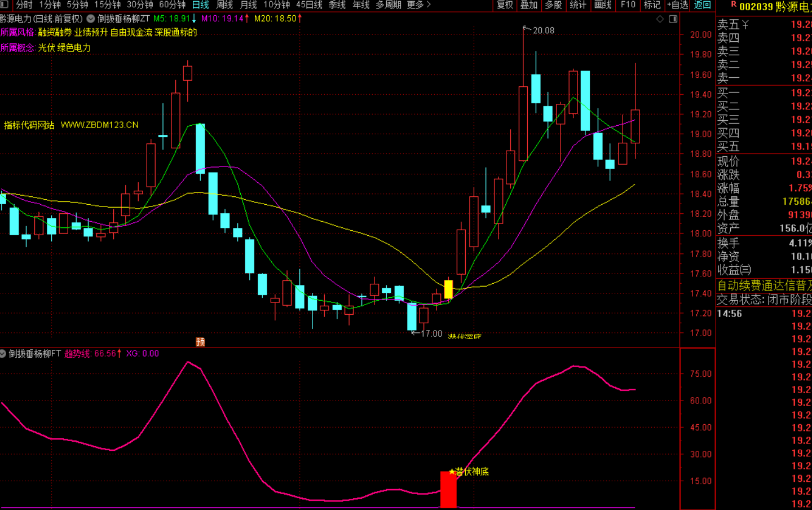812x510 pixels.
Task: Toggle 复权 price adjustment
Action: (x=505, y=5)
